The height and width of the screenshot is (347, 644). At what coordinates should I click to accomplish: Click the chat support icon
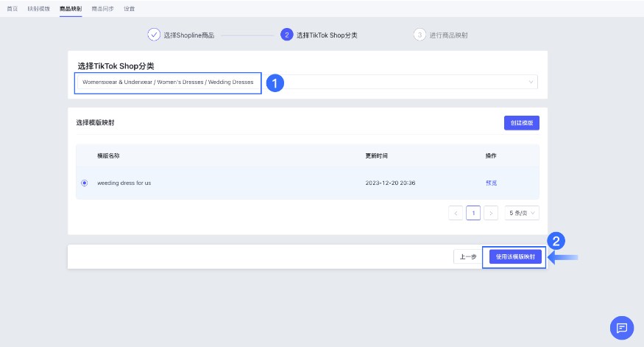(x=622, y=328)
